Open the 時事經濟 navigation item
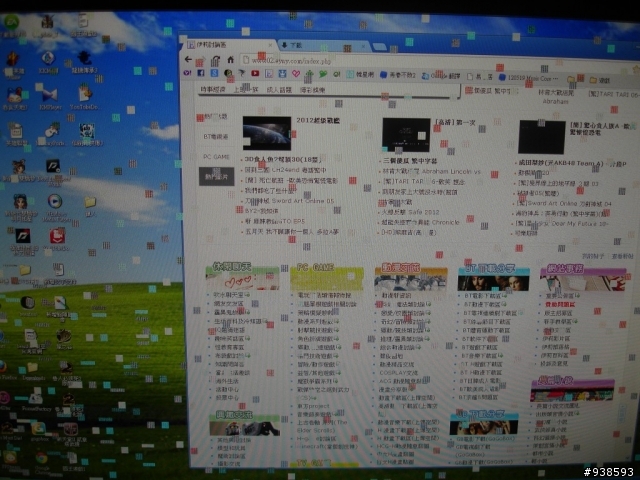The height and width of the screenshot is (480, 640). click(x=213, y=89)
